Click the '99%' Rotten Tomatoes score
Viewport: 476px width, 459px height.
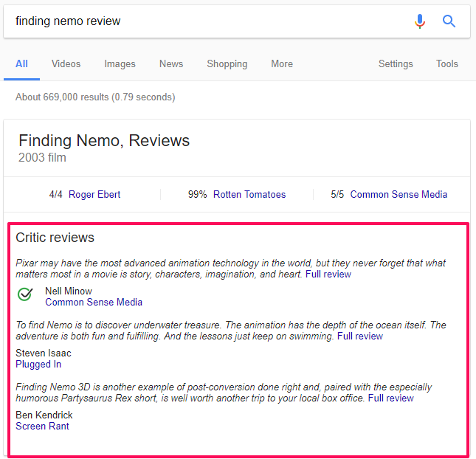(x=197, y=194)
